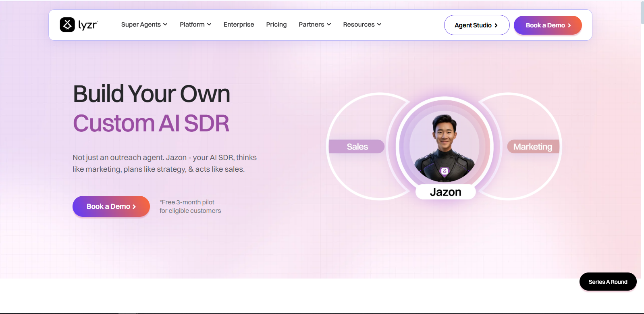Expand the Platform chevron arrow

tap(209, 25)
